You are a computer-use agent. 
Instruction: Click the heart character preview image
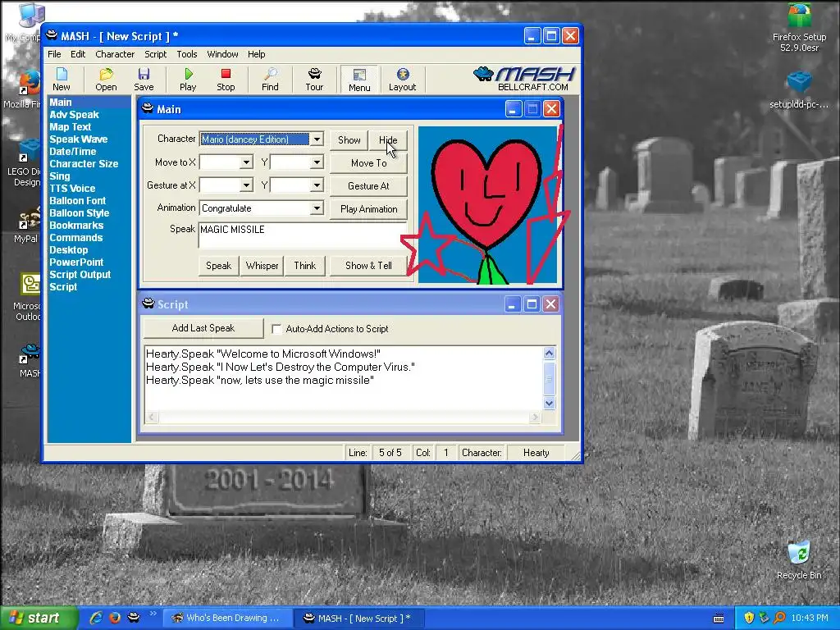pos(487,204)
